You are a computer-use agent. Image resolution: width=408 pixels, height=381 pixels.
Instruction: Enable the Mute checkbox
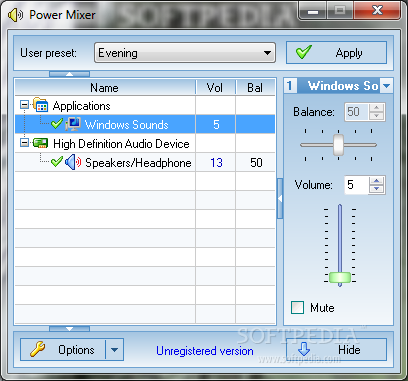coord(297,308)
